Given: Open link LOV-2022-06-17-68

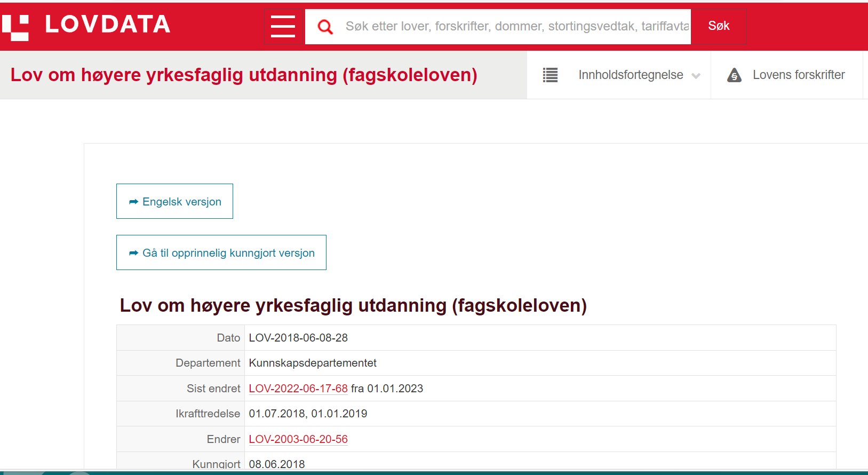Looking at the screenshot, I should click(298, 389).
